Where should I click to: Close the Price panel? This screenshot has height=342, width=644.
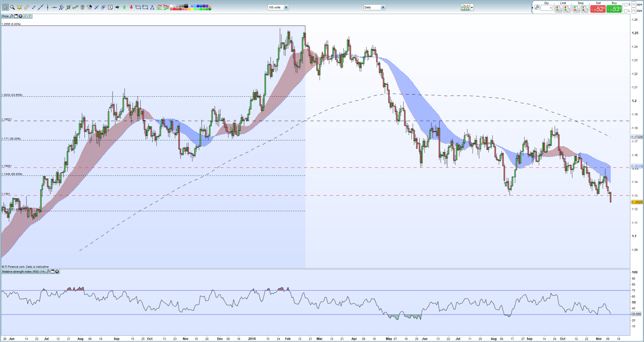[x=20, y=16]
